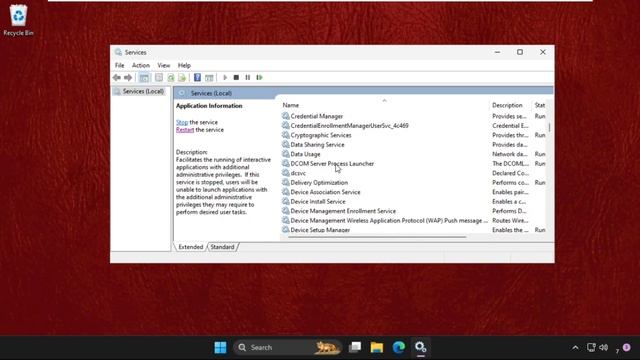This screenshot has width=640, height=360.
Task: Open File Explorer from the taskbar
Action: pos(377,347)
